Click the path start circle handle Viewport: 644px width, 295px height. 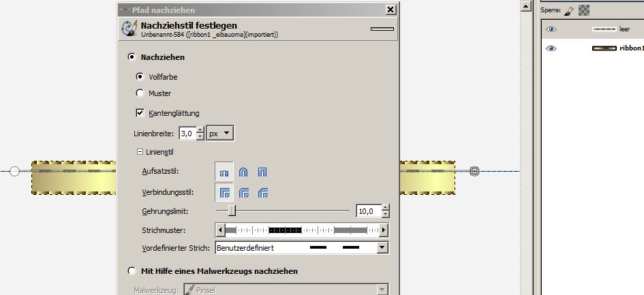(x=15, y=171)
